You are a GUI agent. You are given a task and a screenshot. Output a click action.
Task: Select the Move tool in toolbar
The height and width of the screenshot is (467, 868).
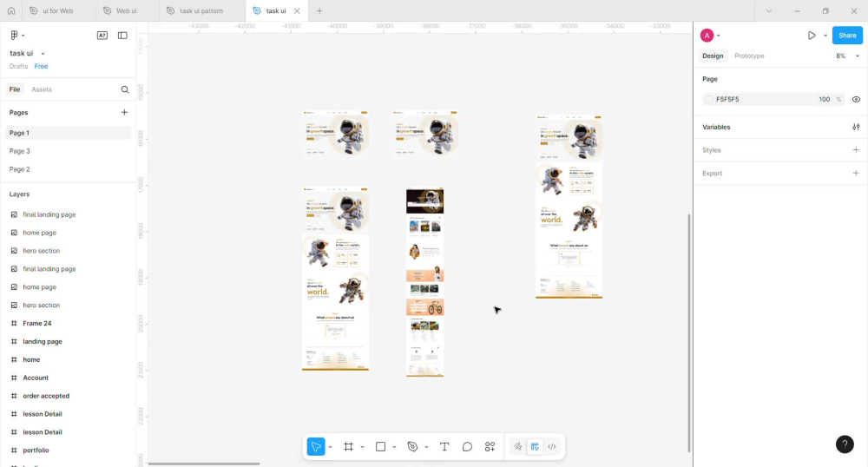(316, 446)
